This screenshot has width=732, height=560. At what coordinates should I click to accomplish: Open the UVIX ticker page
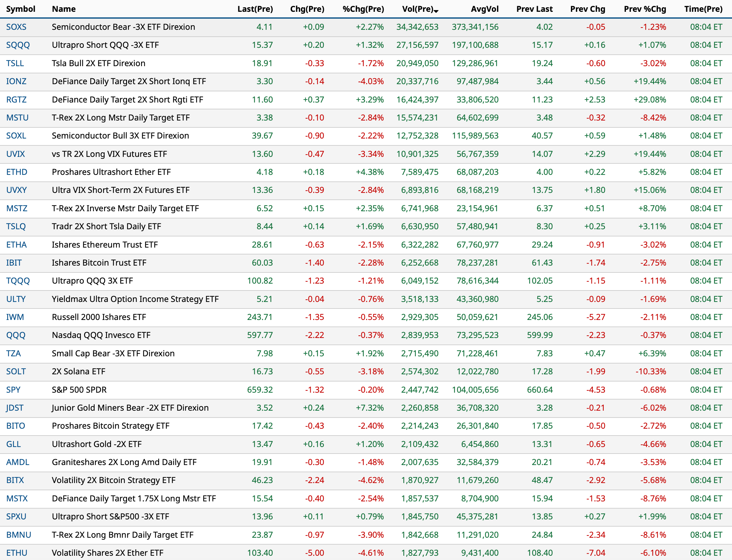16,154
